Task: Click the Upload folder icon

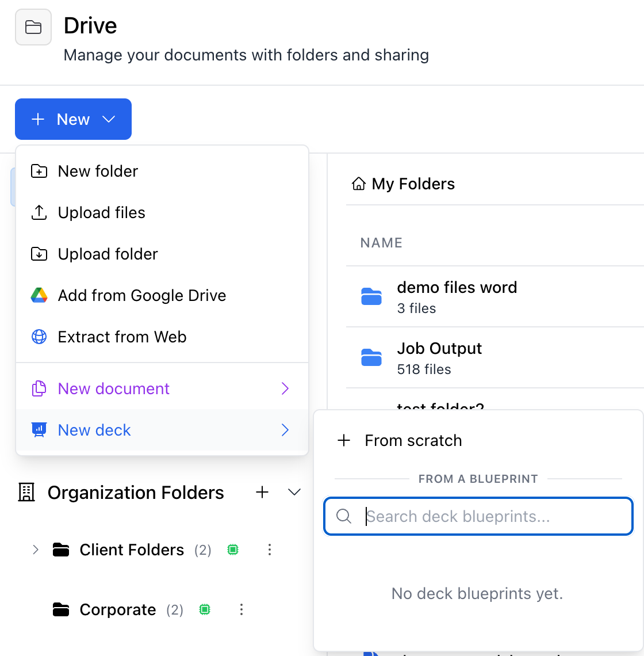Action: 39,254
